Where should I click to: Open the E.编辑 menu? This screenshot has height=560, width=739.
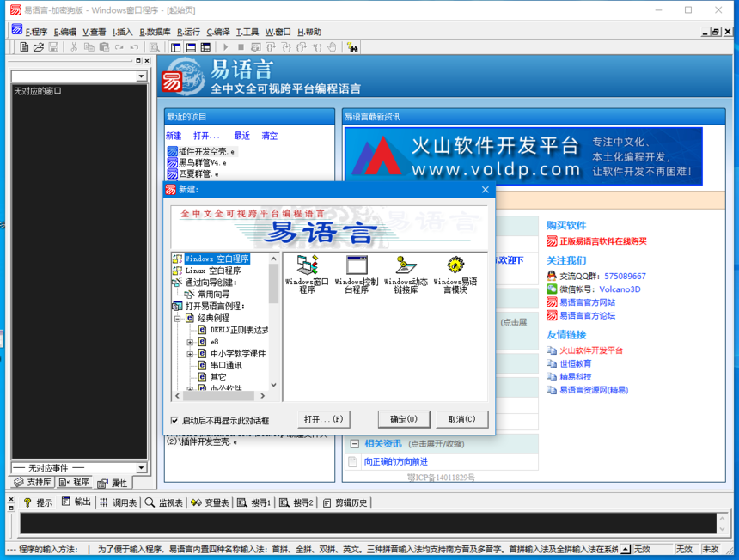pos(65,32)
